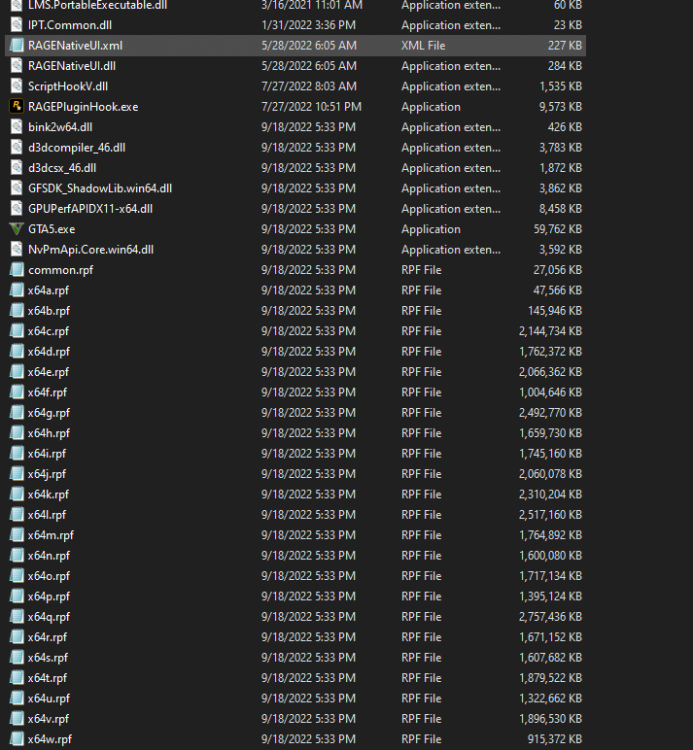Select the file name RAGENativeUI.dll
The height and width of the screenshot is (750, 693).
pyautogui.click(x=72, y=66)
